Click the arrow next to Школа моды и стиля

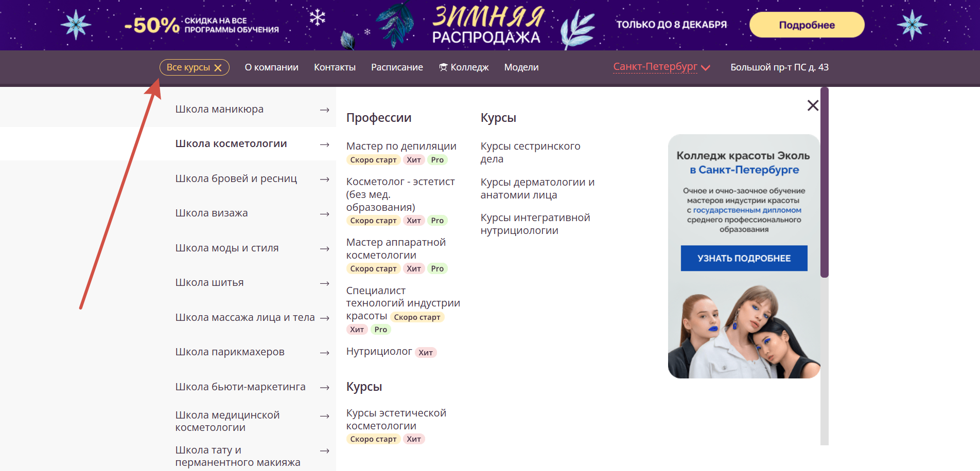pos(324,248)
